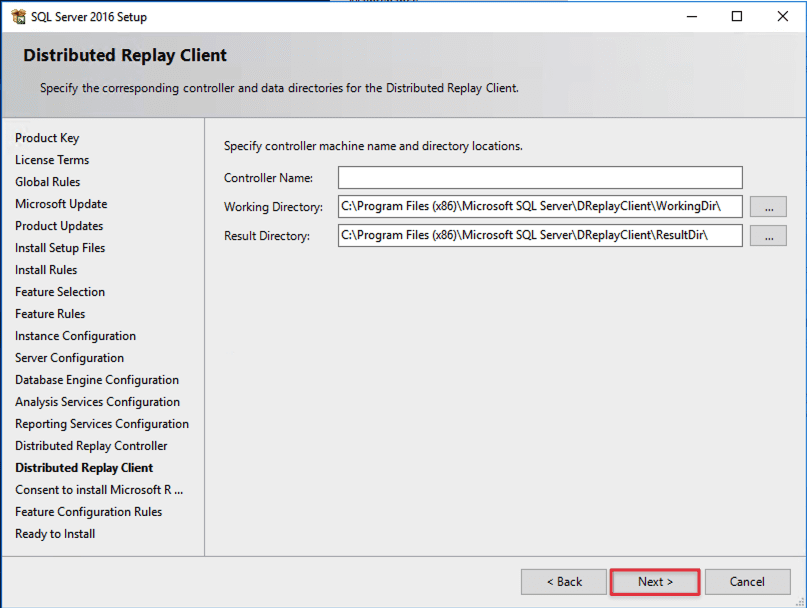Viewport: 807px width, 608px height.
Task: Maximize the setup window
Action: pos(737,17)
